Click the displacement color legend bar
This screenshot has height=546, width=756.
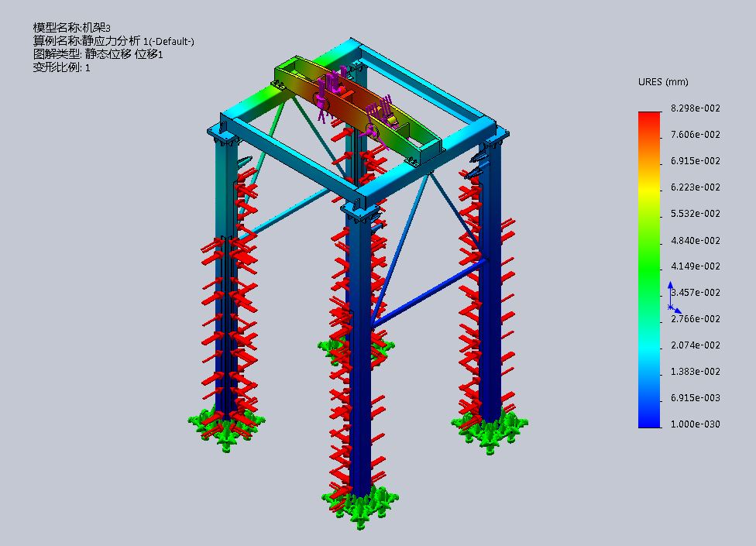(649, 270)
